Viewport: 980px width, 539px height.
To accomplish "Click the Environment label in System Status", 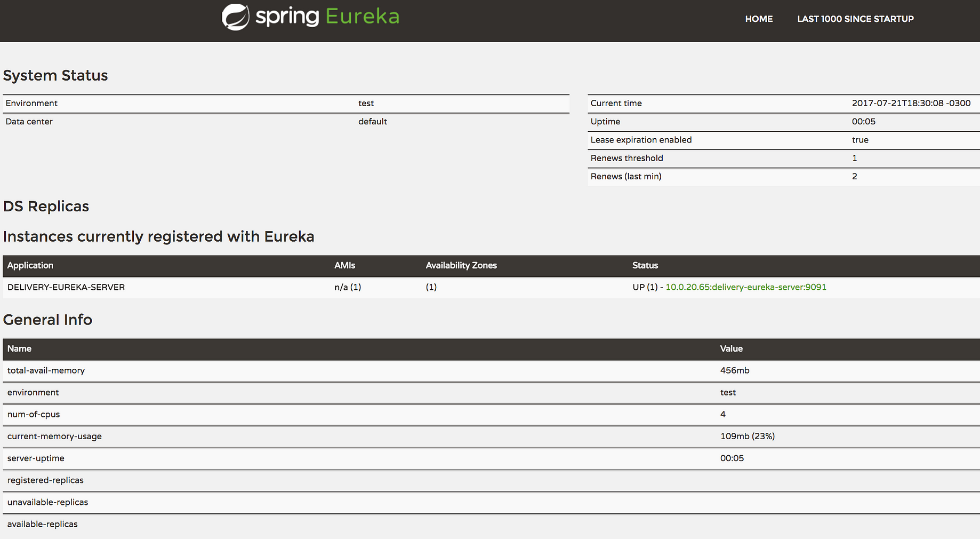I will (x=31, y=103).
